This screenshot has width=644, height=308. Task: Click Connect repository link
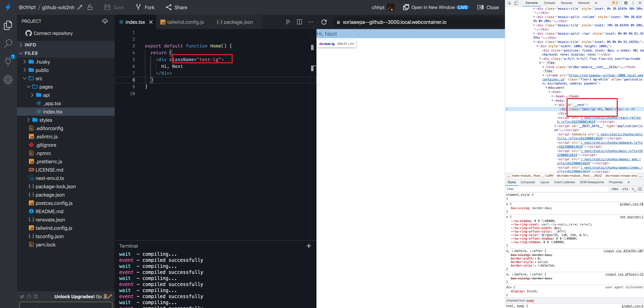pos(49,33)
